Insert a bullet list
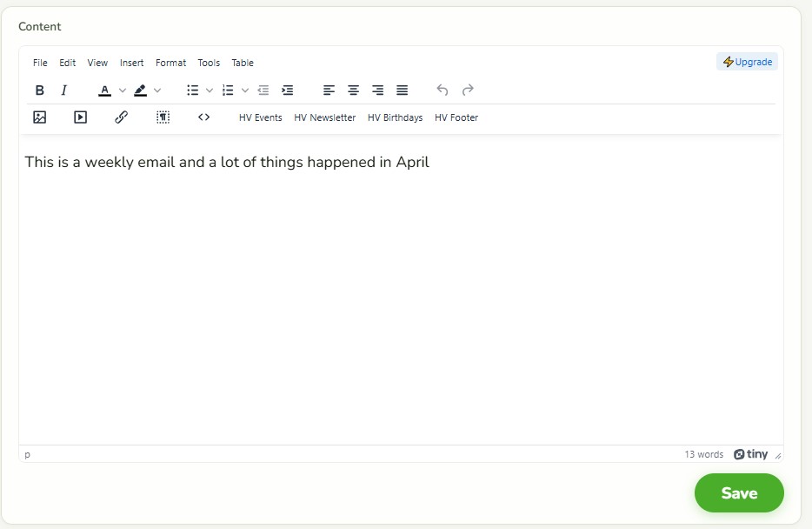This screenshot has height=529, width=812. click(193, 90)
